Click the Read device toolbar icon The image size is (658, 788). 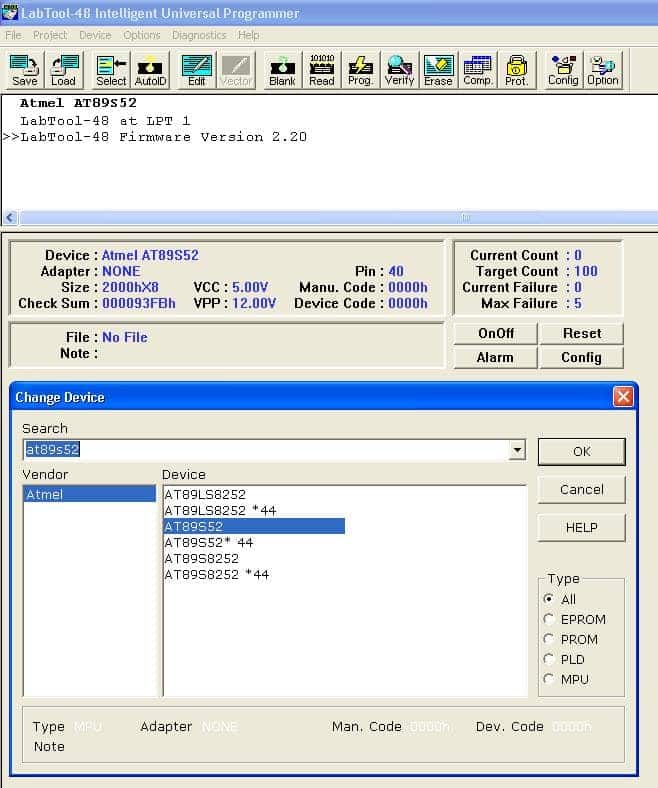pos(322,70)
